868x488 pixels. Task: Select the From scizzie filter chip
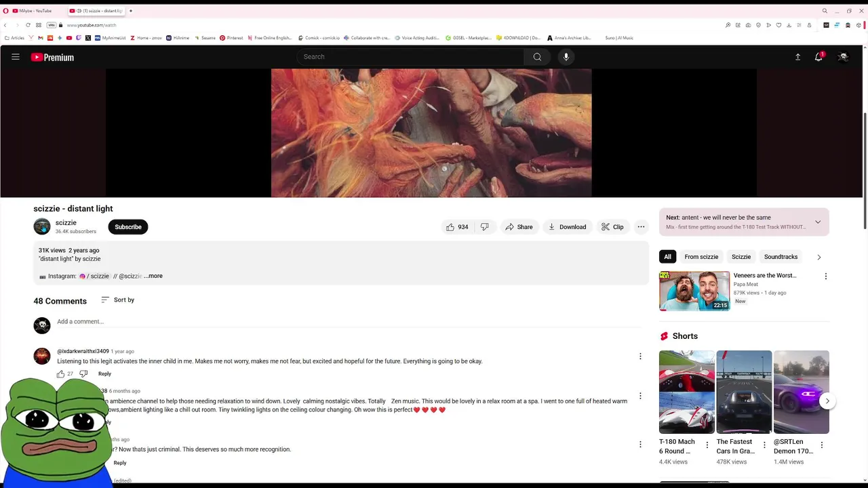coord(701,257)
